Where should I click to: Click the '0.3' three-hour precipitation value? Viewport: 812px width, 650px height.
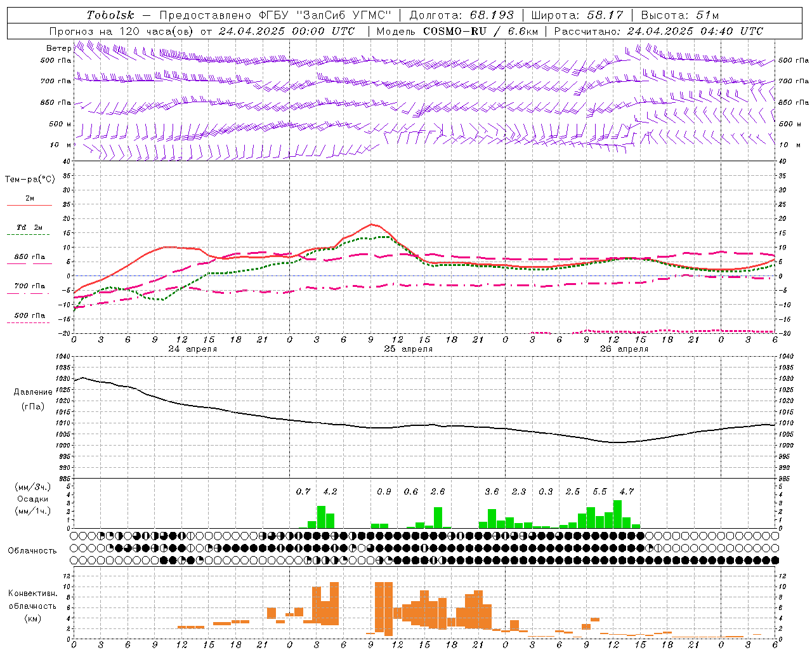coord(546,491)
